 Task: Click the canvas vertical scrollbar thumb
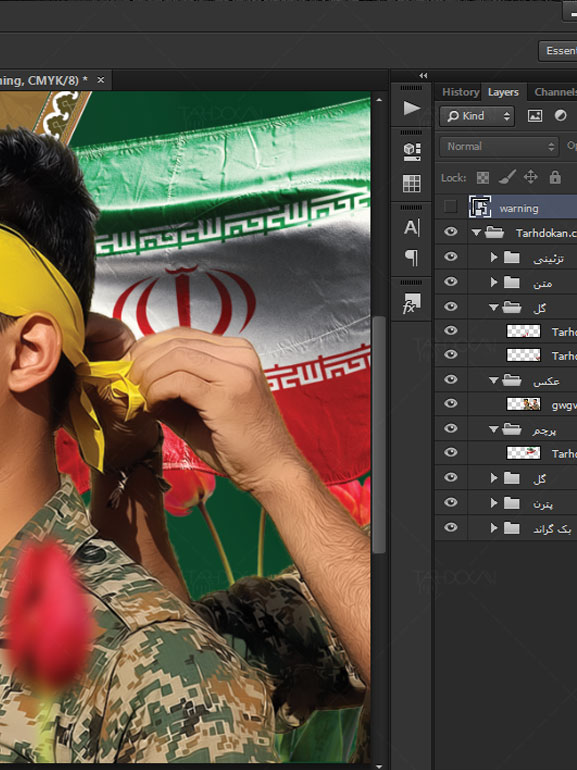click(x=378, y=435)
